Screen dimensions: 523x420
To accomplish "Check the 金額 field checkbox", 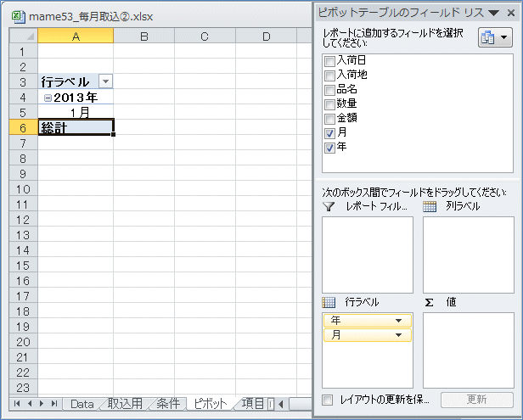I will pos(329,119).
